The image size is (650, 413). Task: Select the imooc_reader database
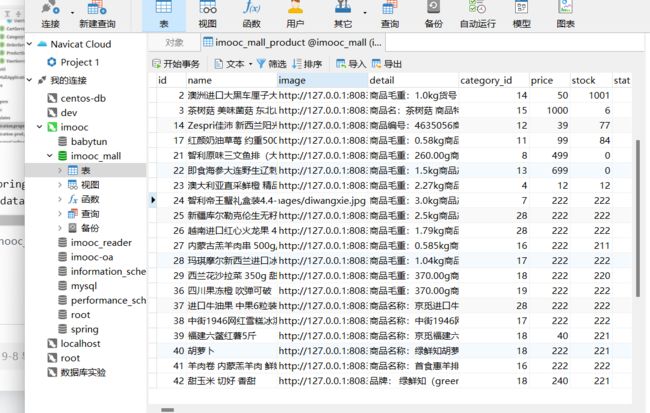101,243
